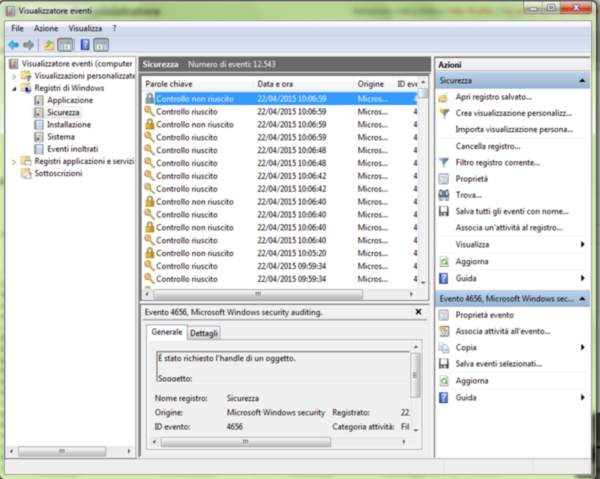The image size is (600, 479).
Task: Click the Sottoscrizioni icon in tree
Action: [x=26, y=173]
